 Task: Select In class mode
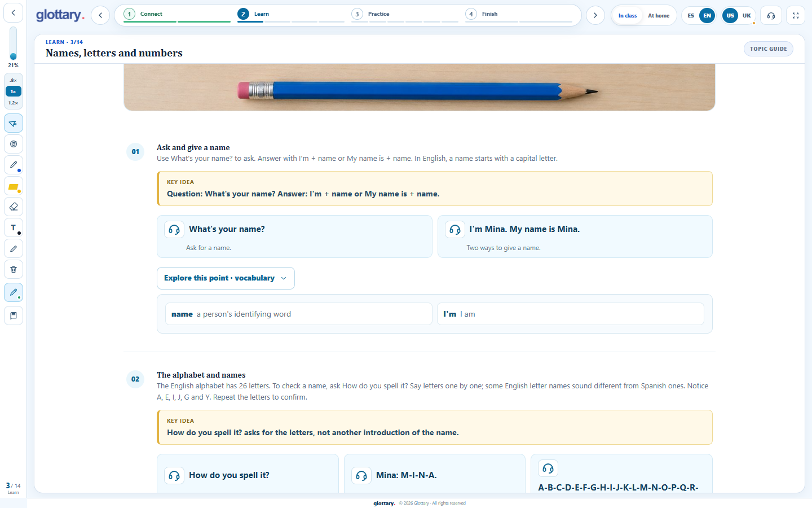[628, 16]
